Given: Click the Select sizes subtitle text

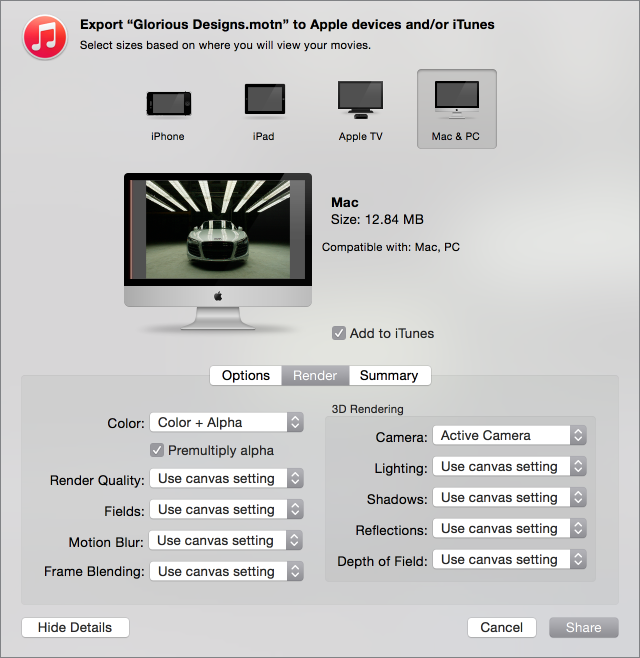Looking at the screenshot, I should tap(225, 45).
